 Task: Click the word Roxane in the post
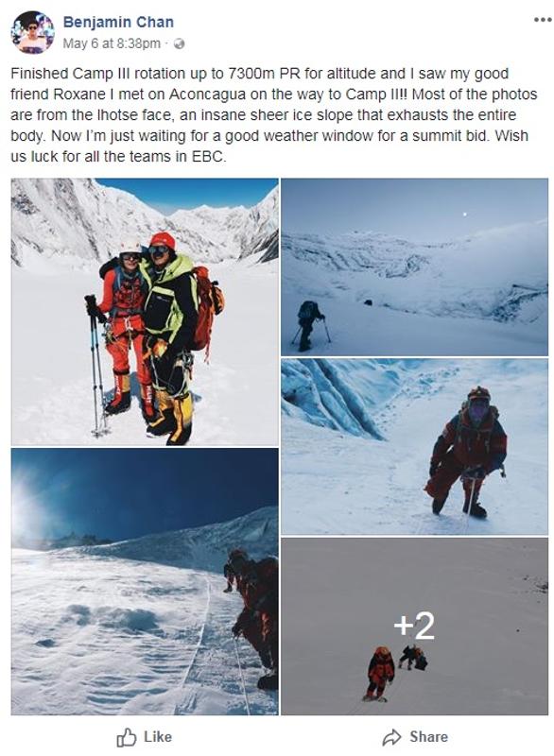79,94
